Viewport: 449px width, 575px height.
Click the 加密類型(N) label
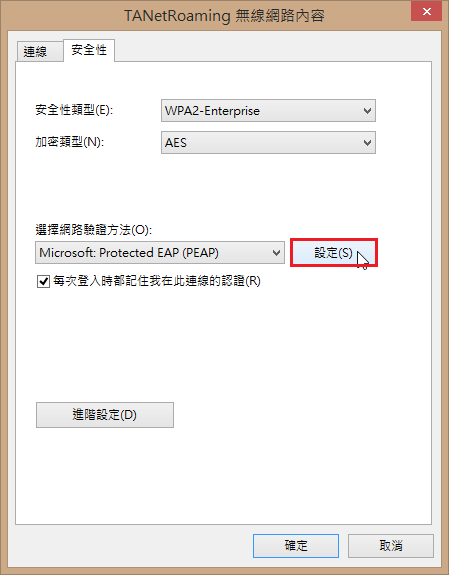(70, 142)
